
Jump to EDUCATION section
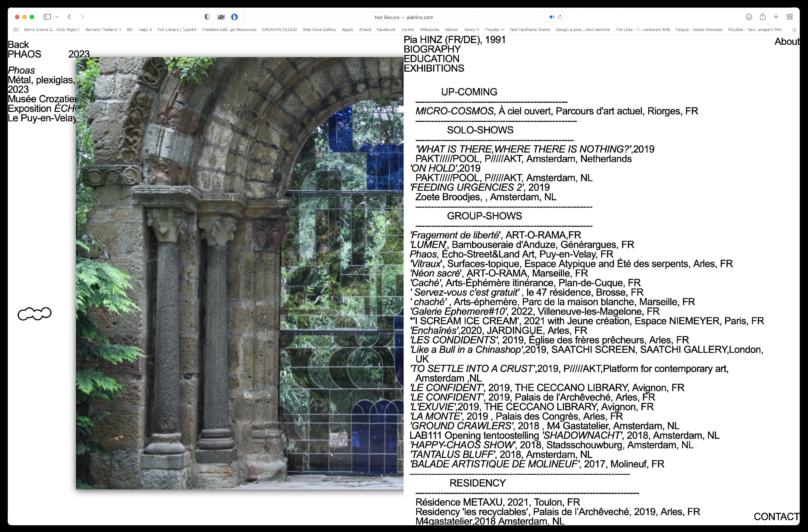431,58
